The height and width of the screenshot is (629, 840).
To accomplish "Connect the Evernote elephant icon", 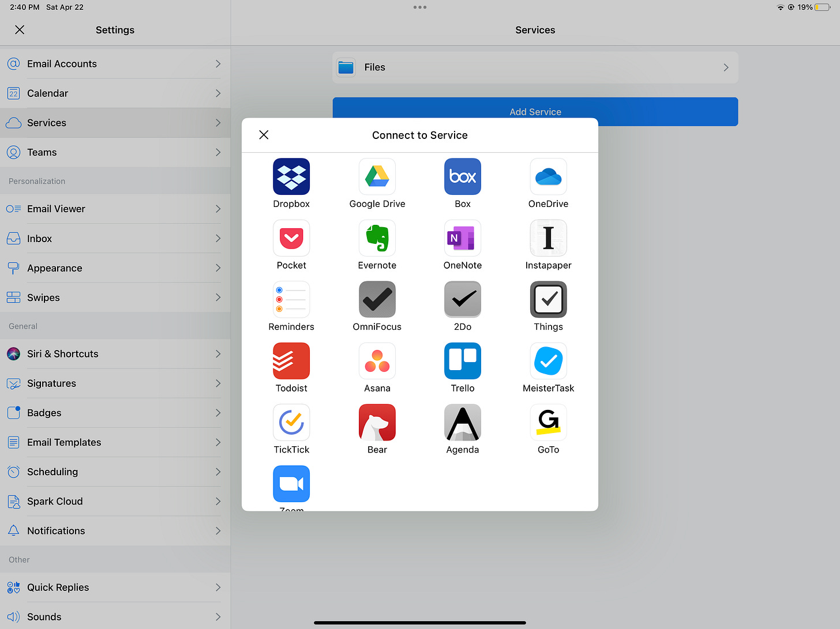I will coord(377,238).
